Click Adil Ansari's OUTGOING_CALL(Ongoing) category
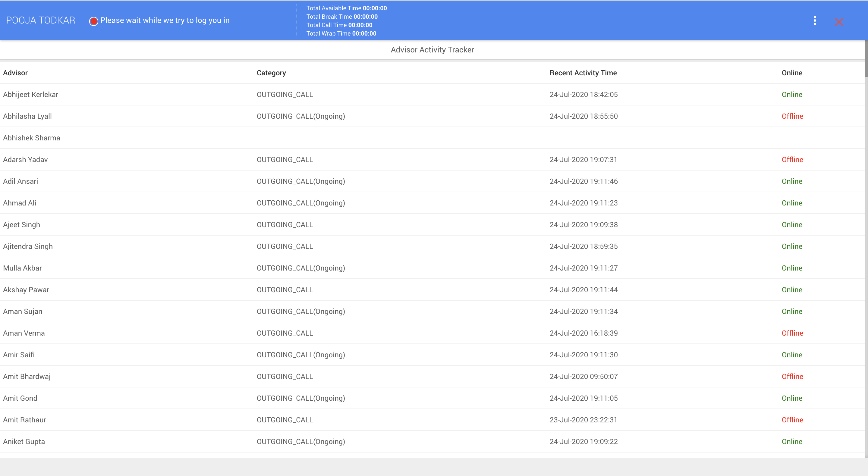 click(x=301, y=181)
